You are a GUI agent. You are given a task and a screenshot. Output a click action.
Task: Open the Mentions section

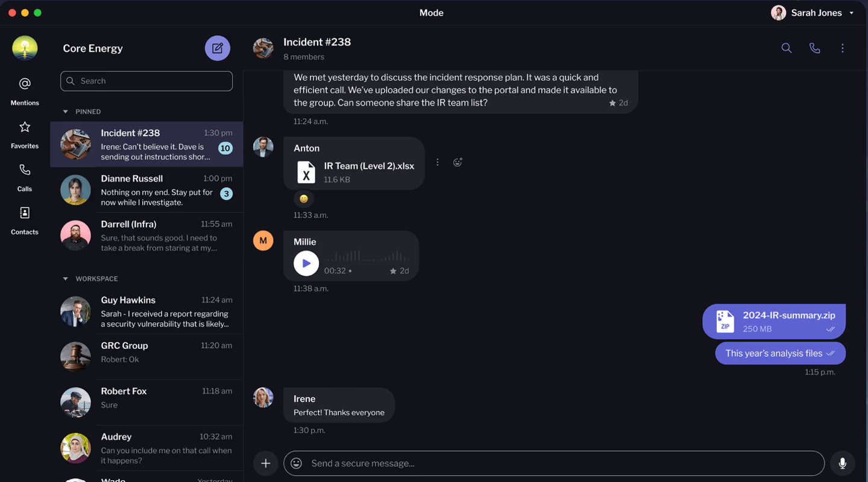[25, 90]
